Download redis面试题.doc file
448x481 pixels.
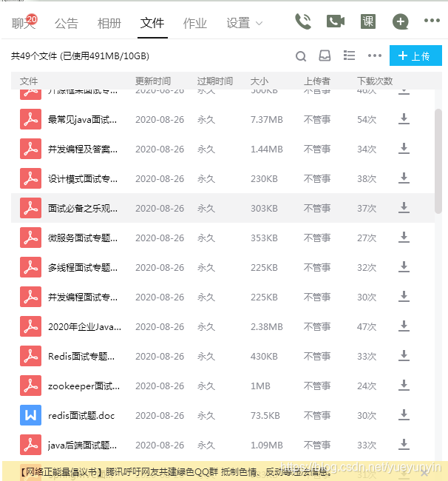(404, 415)
